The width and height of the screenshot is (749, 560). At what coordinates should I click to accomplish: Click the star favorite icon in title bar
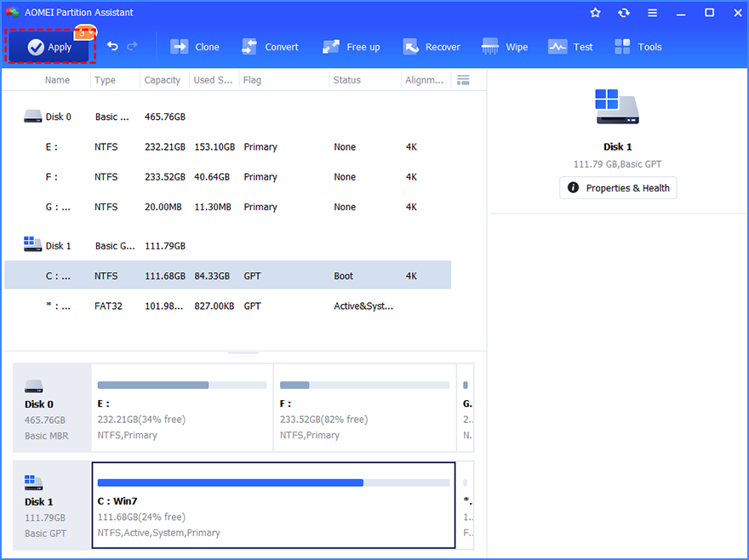pyautogui.click(x=595, y=13)
